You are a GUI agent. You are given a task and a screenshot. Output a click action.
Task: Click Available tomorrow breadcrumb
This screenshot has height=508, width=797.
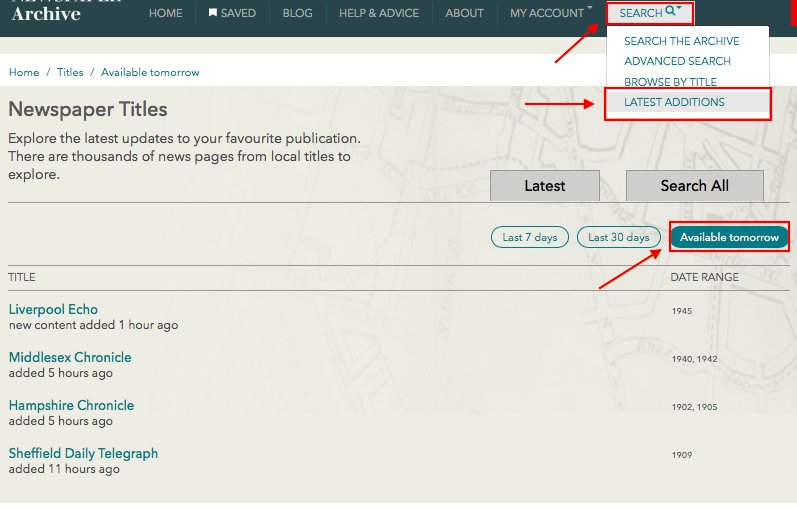pyautogui.click(x=150, y=72)
